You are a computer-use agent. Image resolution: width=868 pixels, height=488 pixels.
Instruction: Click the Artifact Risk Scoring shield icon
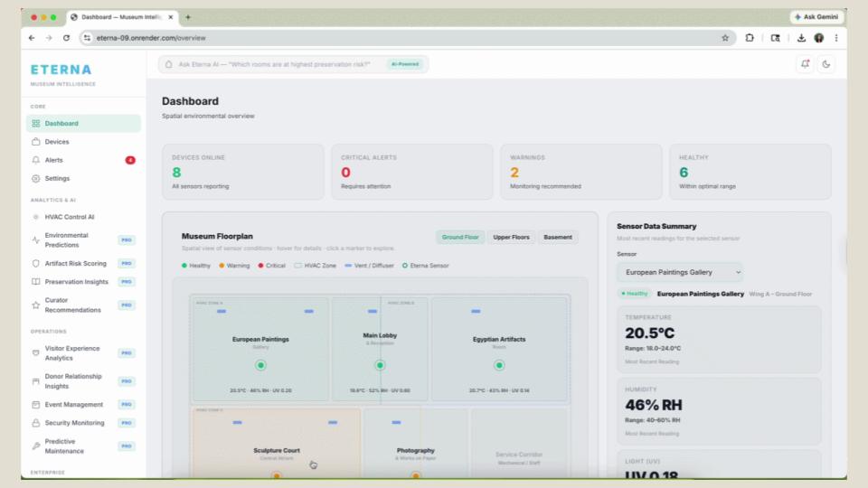click(36, 263)
